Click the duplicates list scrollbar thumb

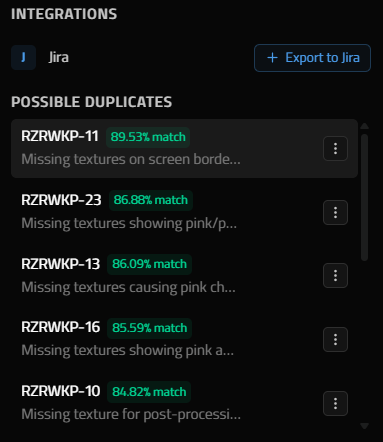pos(365,197)
